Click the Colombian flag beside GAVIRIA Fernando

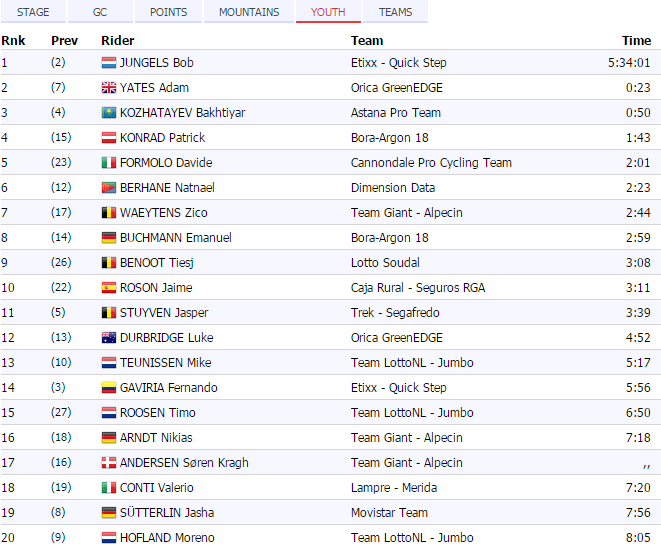[109, 388]
